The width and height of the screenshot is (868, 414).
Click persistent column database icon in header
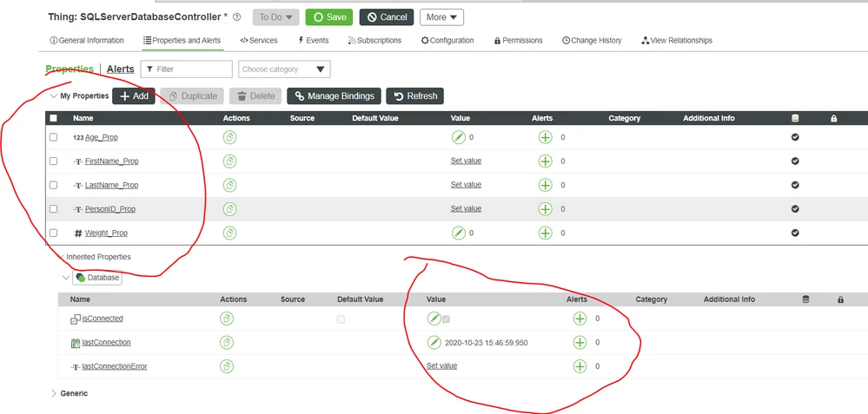point(795,118)
